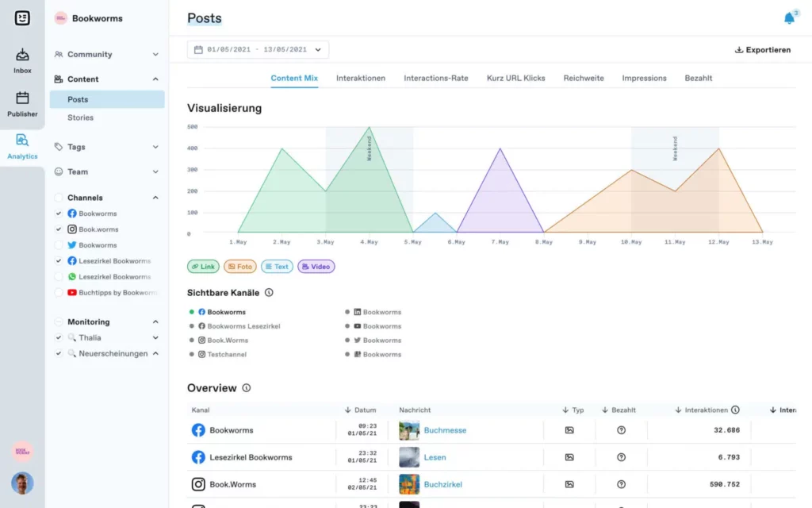The image size is (812, 508).
Task: Click the image type icon in Buchzirkel row
Action: [569, 484]
